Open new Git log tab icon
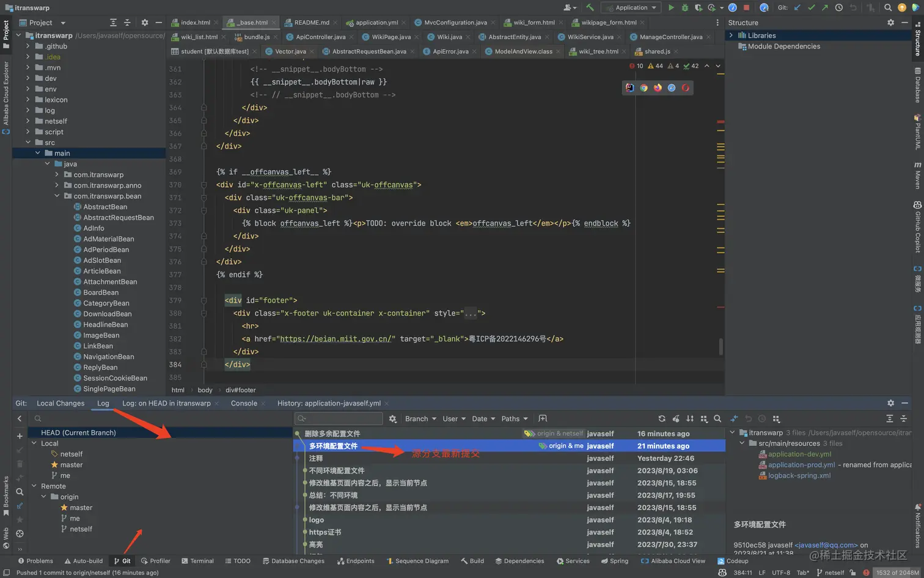The height and width of the screenshot is (578, 924). (543, 418)
